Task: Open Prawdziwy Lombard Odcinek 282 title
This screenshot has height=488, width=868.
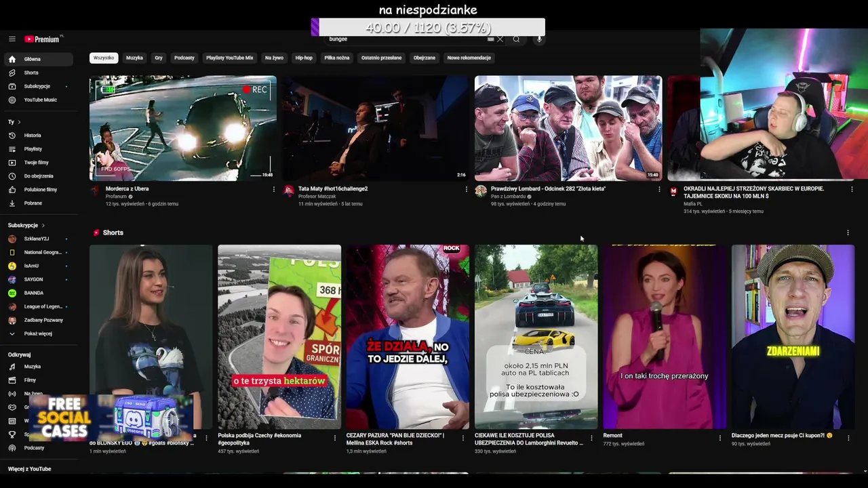Action: pyautogui.click(x=548, y=189)
